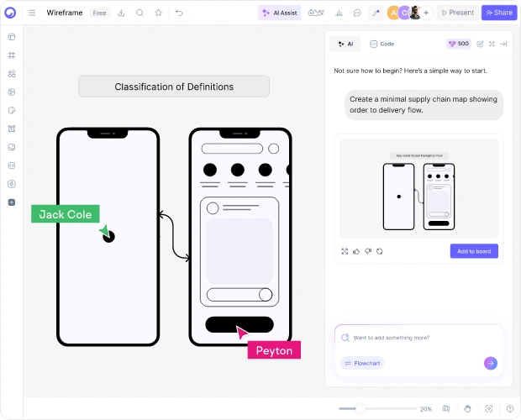Toggle the hand pan tool
The height and width of the screenshot is (420, 521).
pyautogui.click(x=467, y=408)
